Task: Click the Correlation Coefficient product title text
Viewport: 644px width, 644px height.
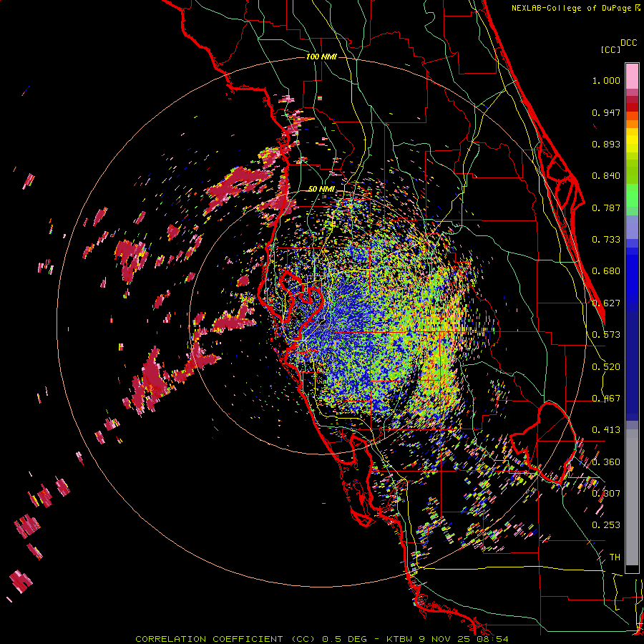Action: point(225,639)
